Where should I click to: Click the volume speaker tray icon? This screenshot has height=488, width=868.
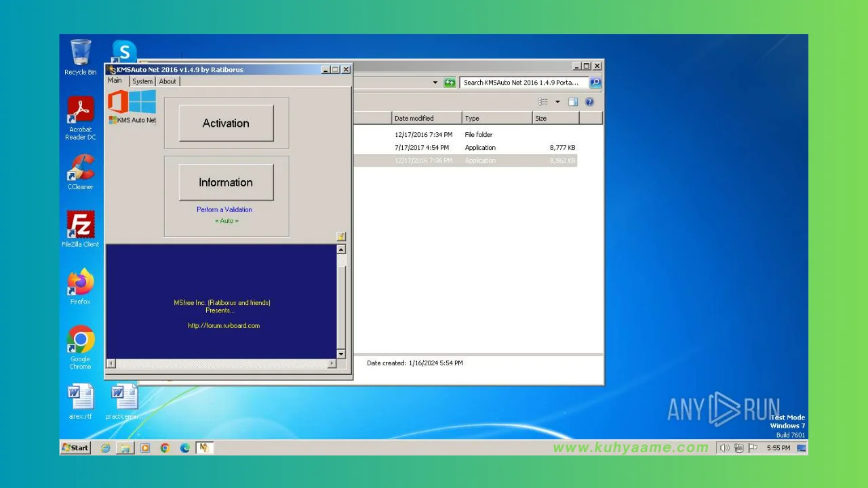pos(724,448)
